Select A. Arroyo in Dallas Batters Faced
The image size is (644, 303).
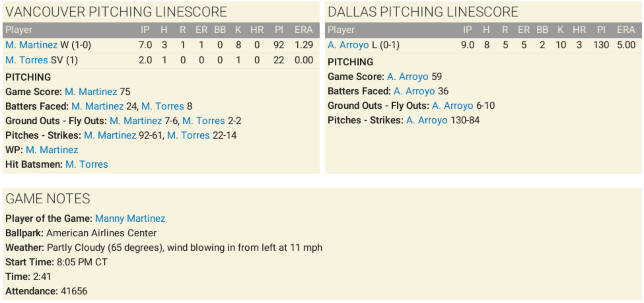pyautogui.click(x=414, y=91)
